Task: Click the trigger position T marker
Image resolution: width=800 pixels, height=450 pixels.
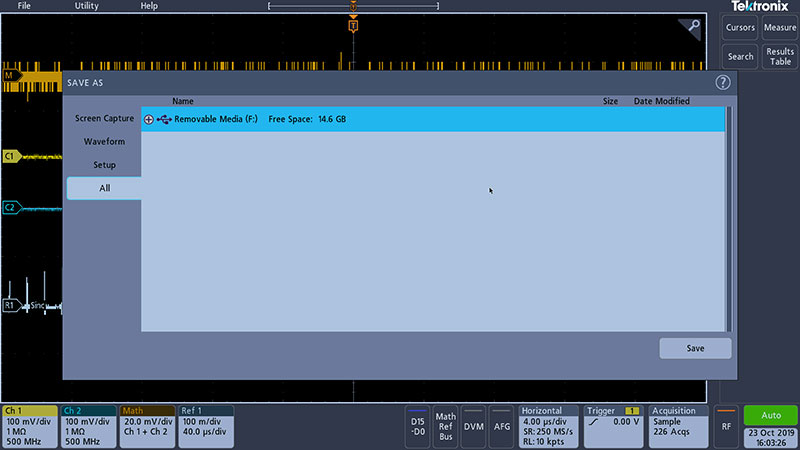Action: (x=353, y=26)
